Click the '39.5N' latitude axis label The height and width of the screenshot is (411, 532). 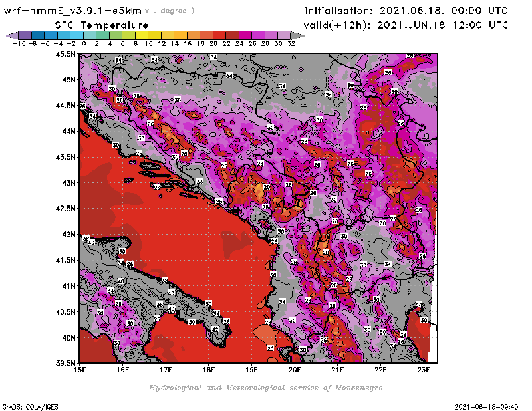pyautogui.click(x=65, y=363)
